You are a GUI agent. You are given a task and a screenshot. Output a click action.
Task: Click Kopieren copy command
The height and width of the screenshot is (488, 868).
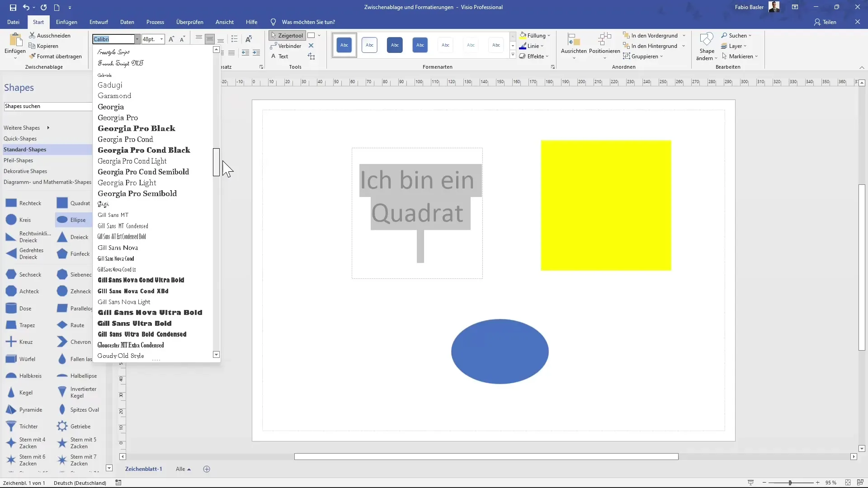click(x=43, y=46)
